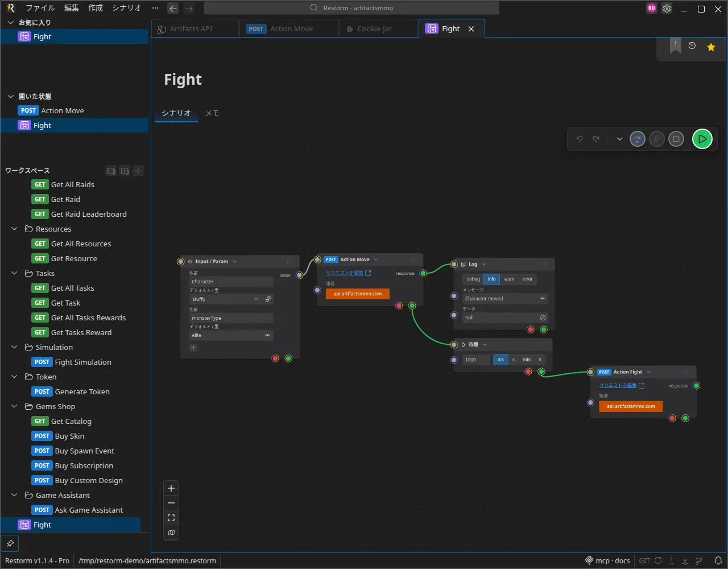Toggle the yellow favorite star

[x=711, y=47]
